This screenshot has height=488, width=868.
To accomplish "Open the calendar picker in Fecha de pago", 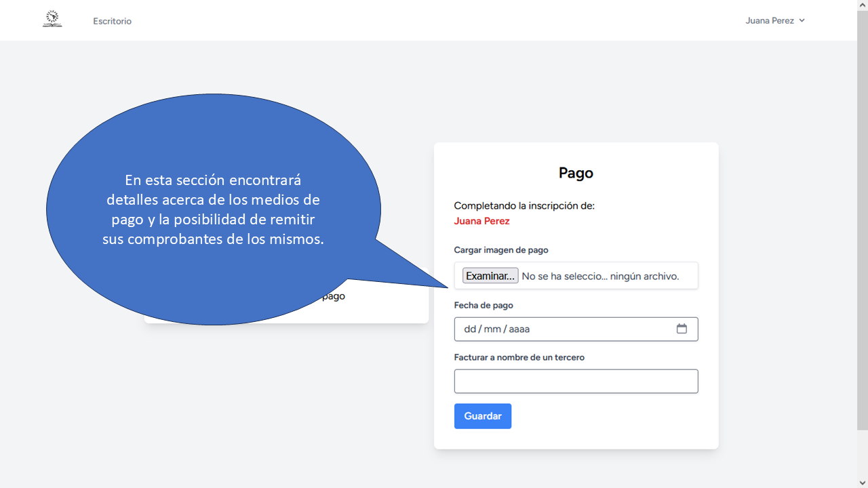I will pyautogui.click(x=682, y=329).
